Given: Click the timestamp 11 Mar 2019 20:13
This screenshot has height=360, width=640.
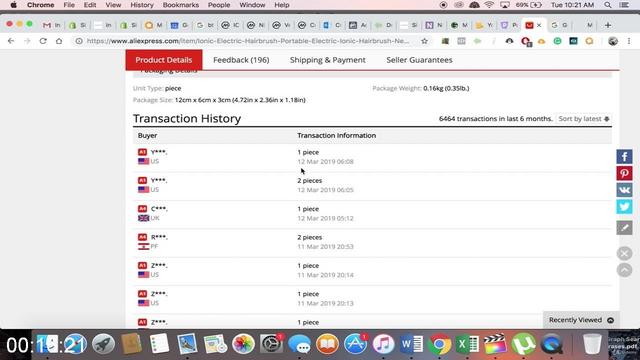Looking at the screenshot, I should 325,303.
